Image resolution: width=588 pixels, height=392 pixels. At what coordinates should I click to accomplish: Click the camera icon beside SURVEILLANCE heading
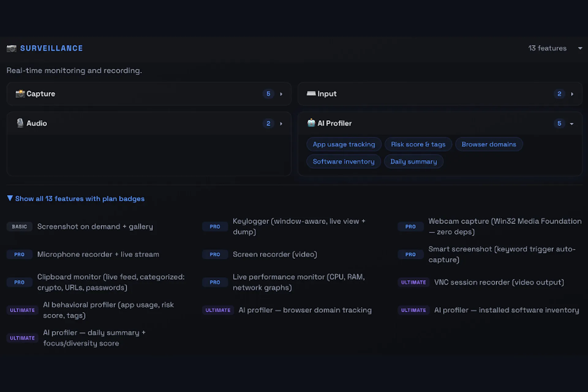coord(12,48)
